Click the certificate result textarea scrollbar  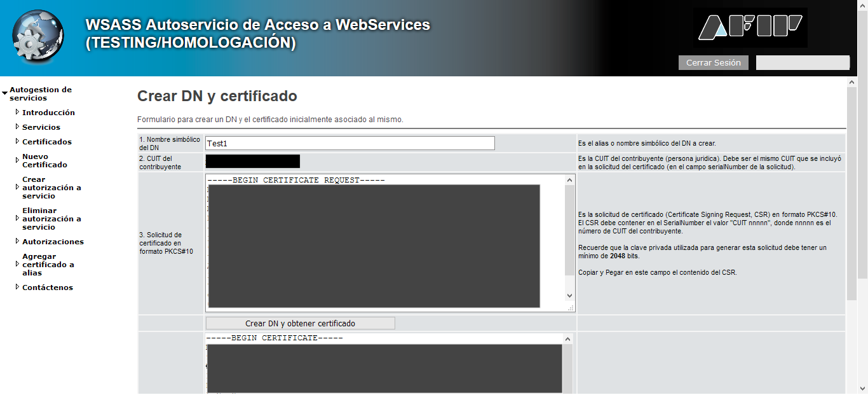[x=567, y=364]
